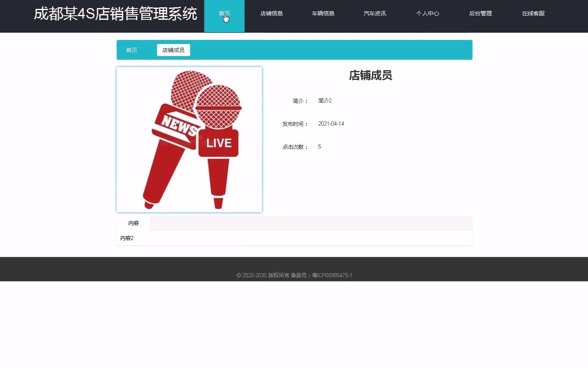588x368 pixels.
Task: Click the 点击次数 label
Action: pyautogui.click(x=295, y=146)
